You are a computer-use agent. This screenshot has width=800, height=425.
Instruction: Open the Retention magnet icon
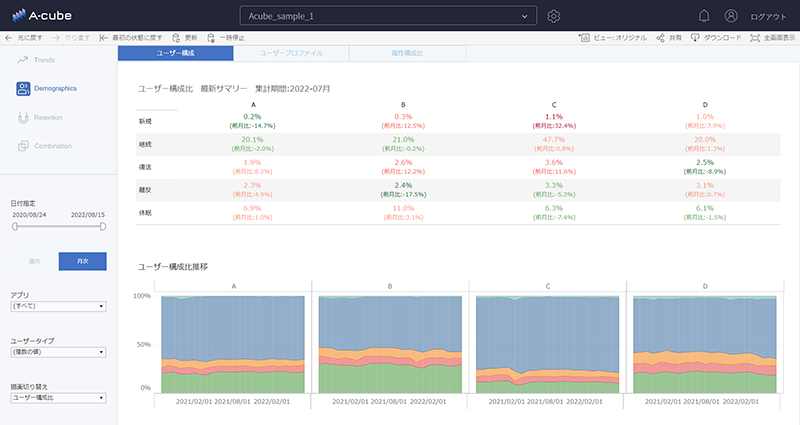tap(23, 117)
